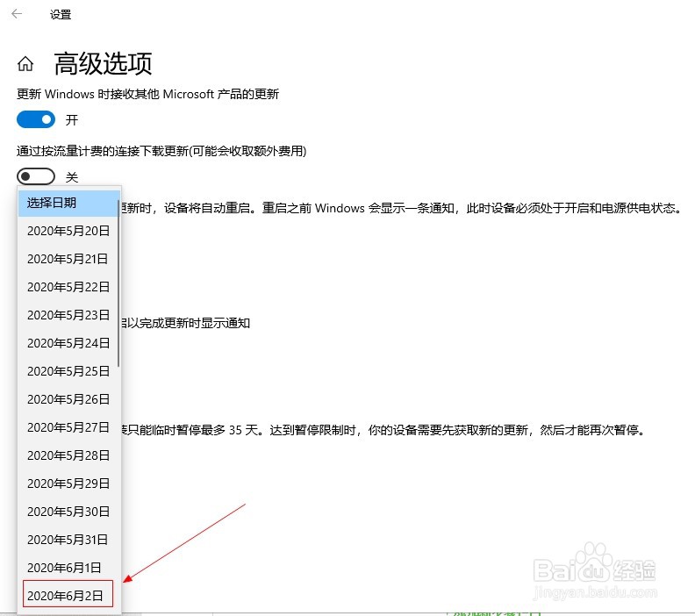Select 2020年5月24日 as pause date
The width and height of the screenshot is (695, 616).
68,343
